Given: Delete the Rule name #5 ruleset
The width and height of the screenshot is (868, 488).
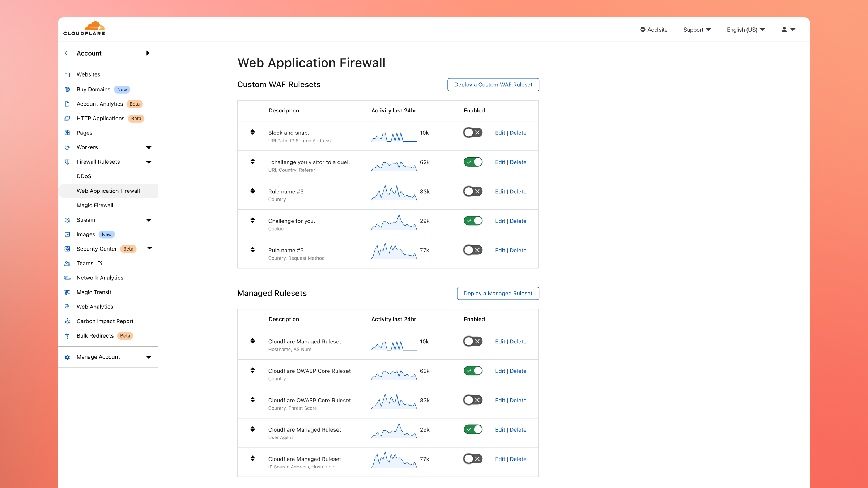Looking at the screenshot, I should [518, 250].
